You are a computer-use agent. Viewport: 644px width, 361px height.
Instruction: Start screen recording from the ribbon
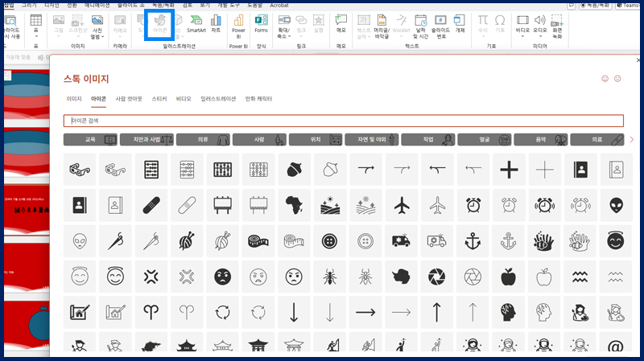557,27
